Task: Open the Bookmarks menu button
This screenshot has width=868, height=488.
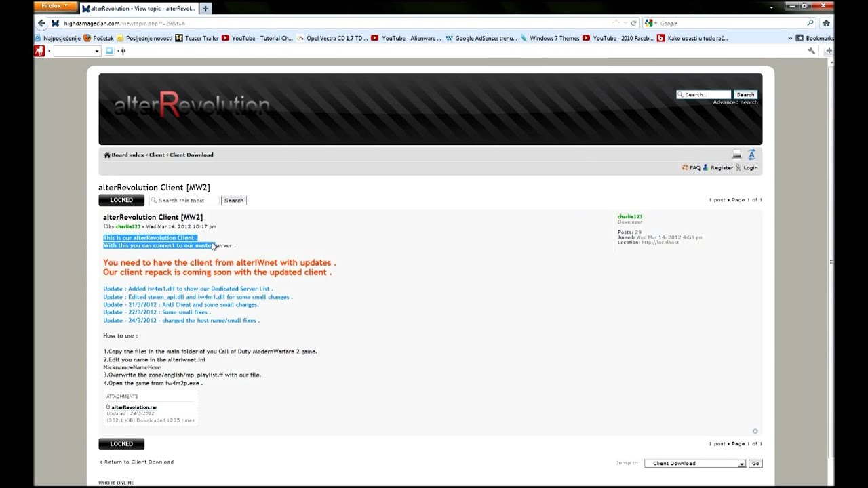Action: coord(814,38)
